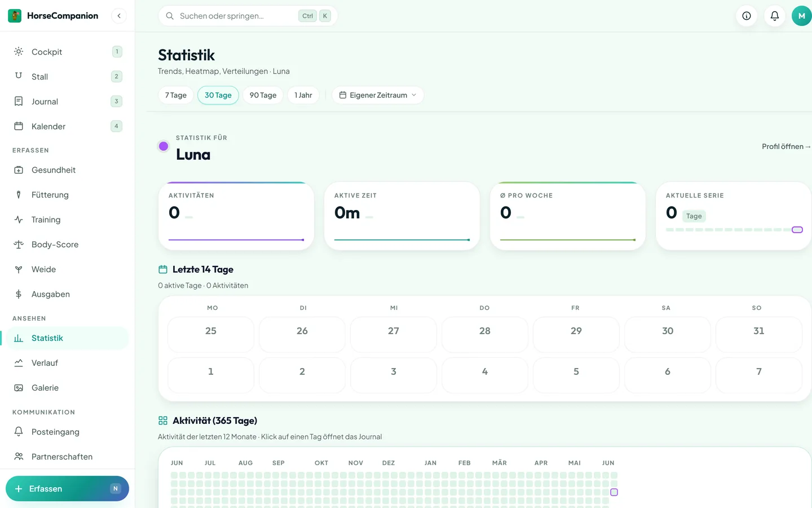The image size is (812, 508).
Task: Expand the Eigener Zeitraum dropdown
Action: point(378,95)
